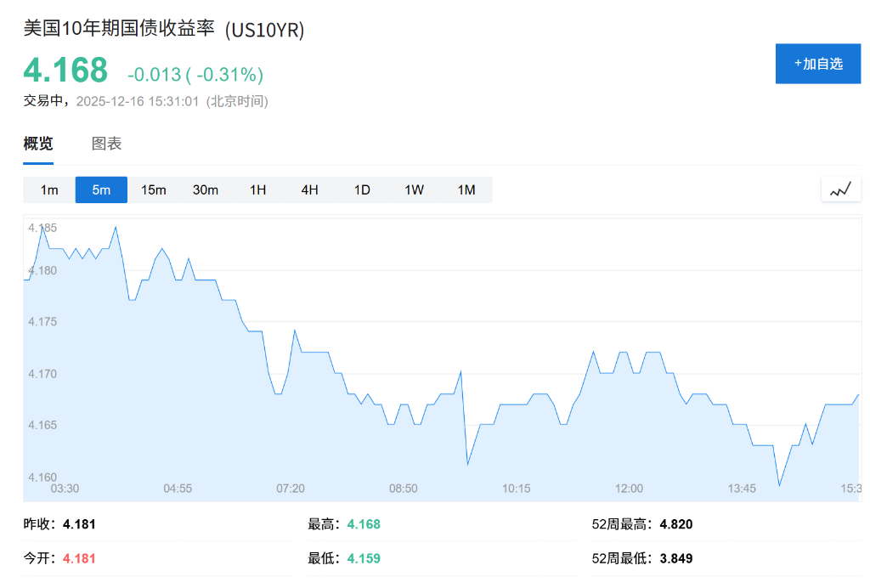Select the 1W weekly interval
870x588 pixels.
pyautogui.click(x=414, y=189)
